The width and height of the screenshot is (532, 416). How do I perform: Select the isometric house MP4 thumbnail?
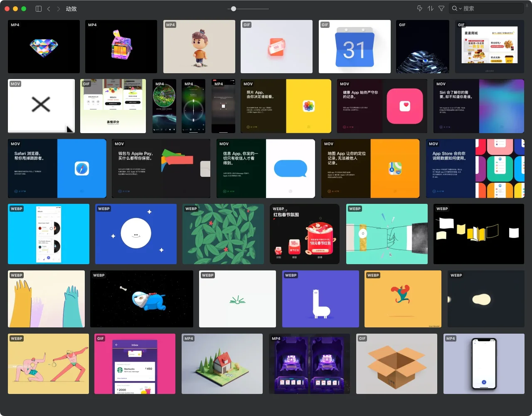pyautogui.click(x=222, y=364)
